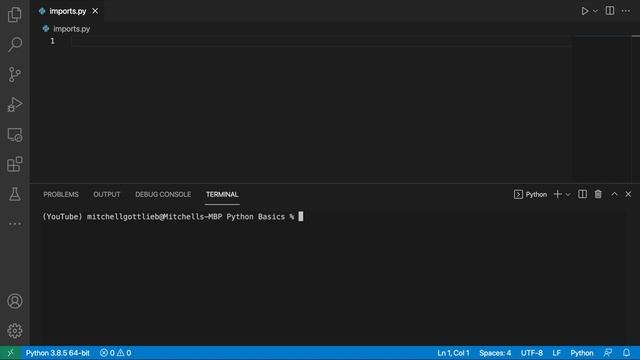
Task: Switch to the PROBLEMS panel tab
Action: click(x=61, y=195)
